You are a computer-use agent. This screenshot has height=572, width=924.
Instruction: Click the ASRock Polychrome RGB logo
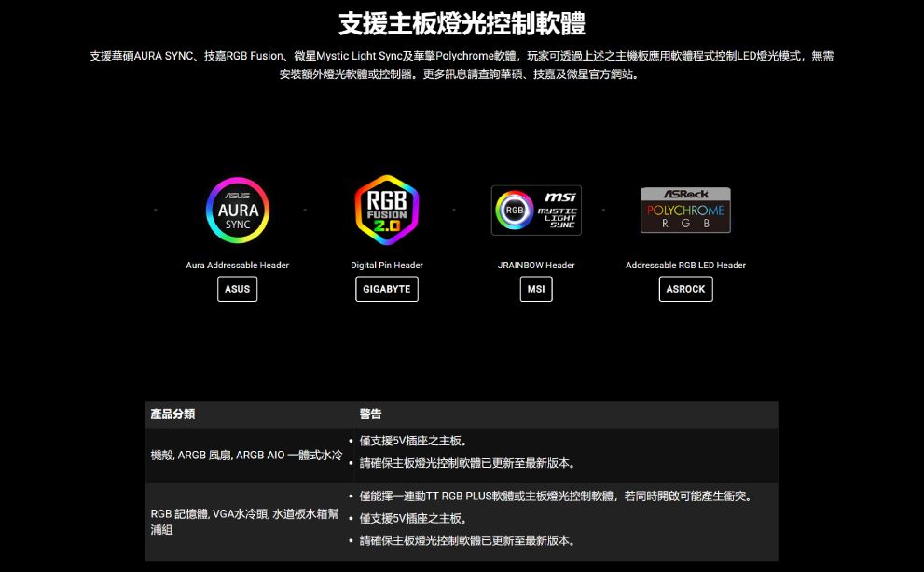click(685, 211)
